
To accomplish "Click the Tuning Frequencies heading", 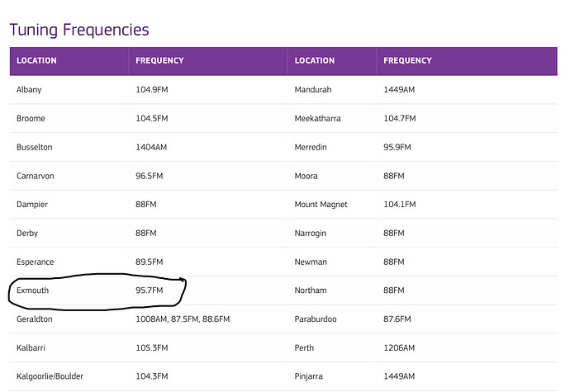I will pyautogui.click(x=79, y=30).
